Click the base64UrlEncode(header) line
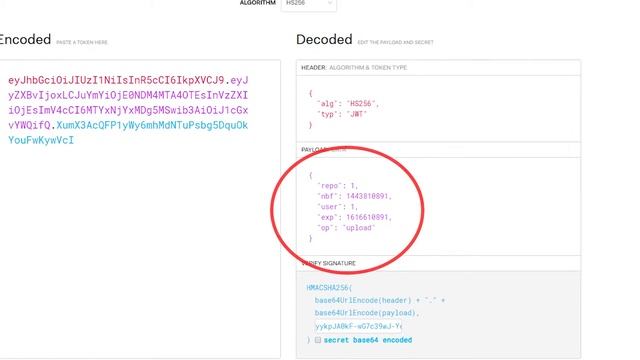Viewport: 640px width, 360px height. (x=380, y=300)
